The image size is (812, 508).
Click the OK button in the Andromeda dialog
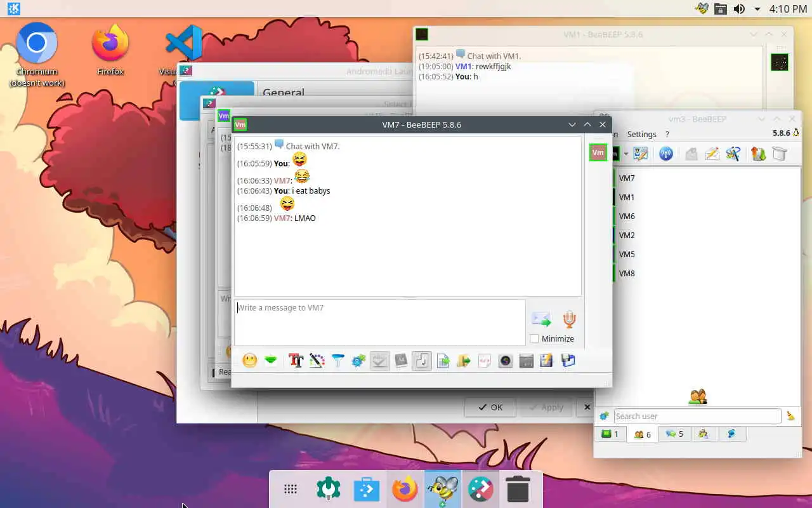[490, 407]
